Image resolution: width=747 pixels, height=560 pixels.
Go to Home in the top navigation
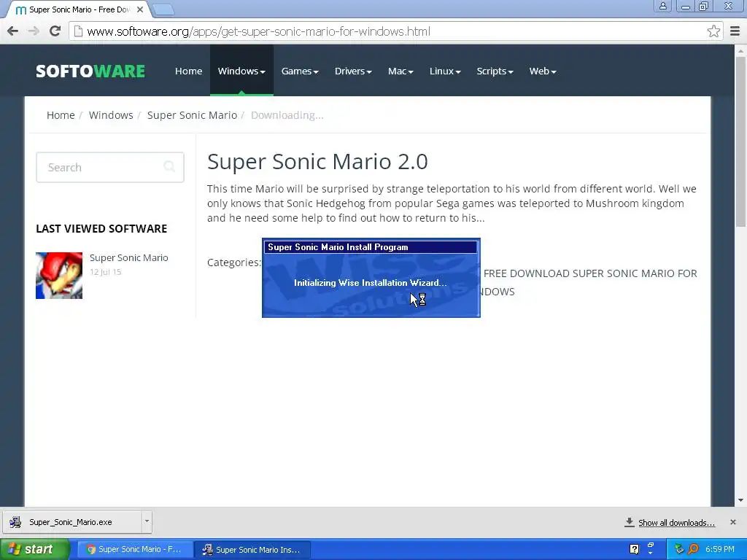click(x=189, y=71)
